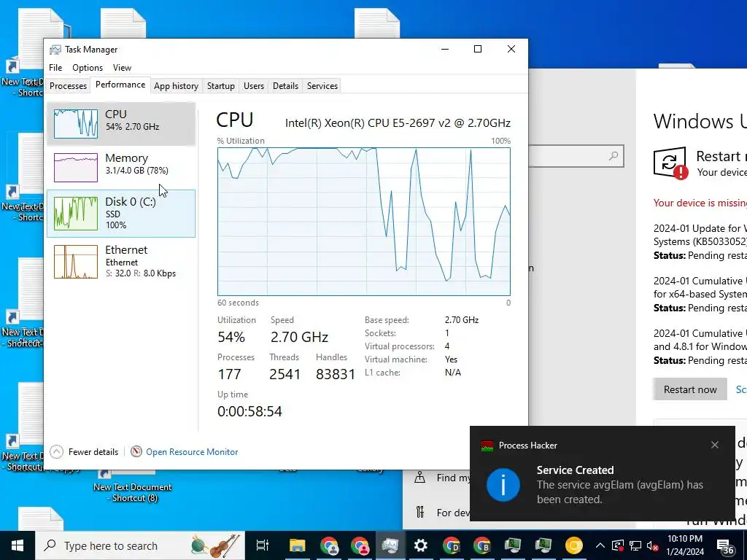The height and width of the screenshot is (560, 747).
Task: Click the network tray icon
Action: point(635,545)
